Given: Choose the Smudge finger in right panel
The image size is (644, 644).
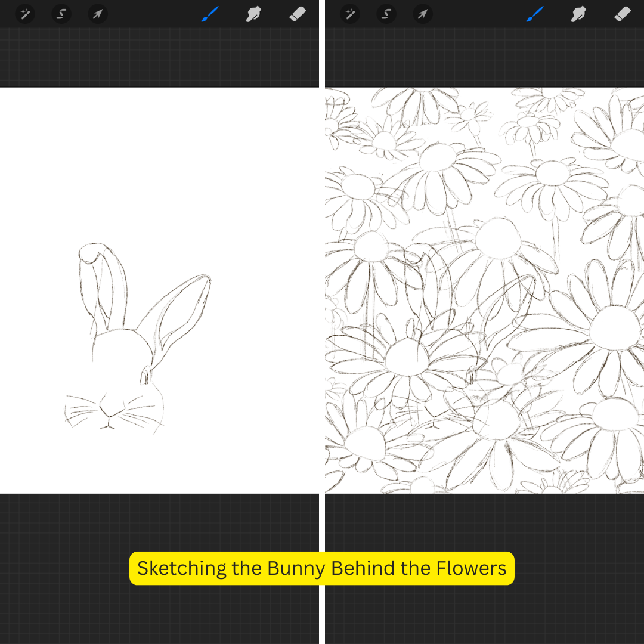Looking at the screenshot, I should point(579,14).
